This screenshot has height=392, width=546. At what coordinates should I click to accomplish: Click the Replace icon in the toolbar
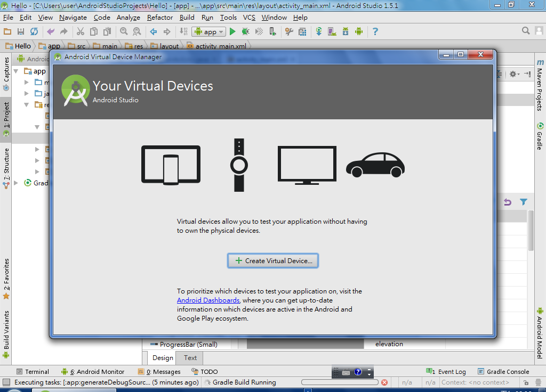137,31
